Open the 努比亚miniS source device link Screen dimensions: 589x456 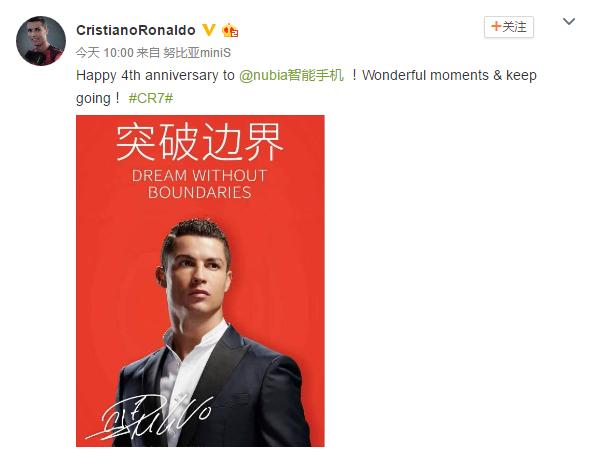197,53
